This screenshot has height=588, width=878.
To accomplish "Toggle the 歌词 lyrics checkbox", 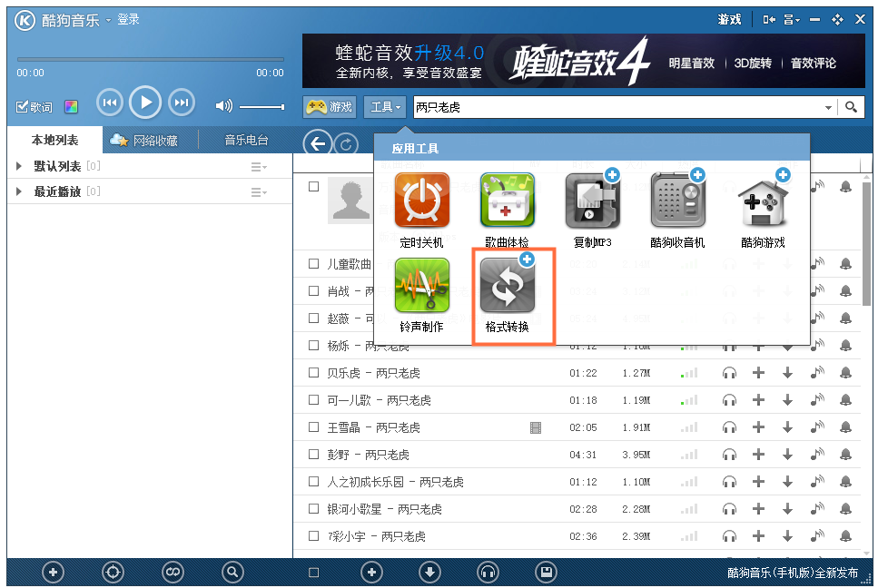I will [23, 106].
